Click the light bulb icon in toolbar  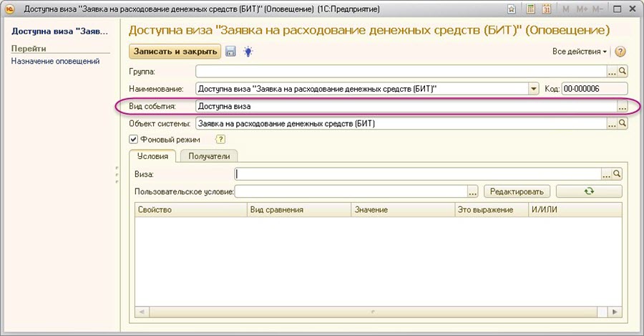point(248,52)
